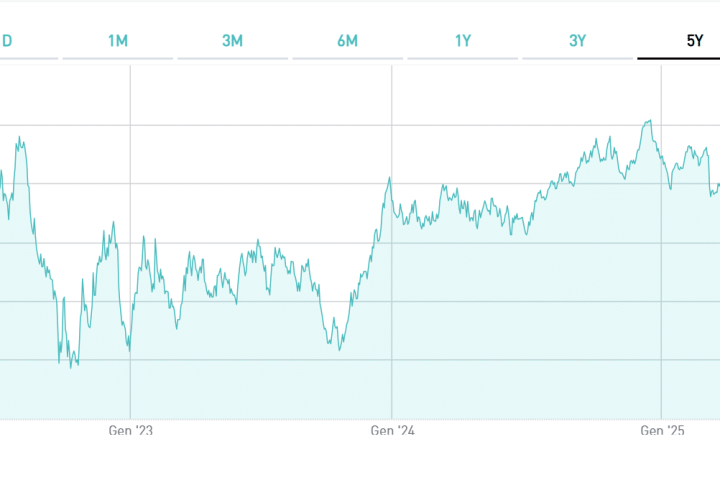This screenshot has width=720, height=480.
Task: Click the Gen '25 axis label
Action: coord(662,431)
